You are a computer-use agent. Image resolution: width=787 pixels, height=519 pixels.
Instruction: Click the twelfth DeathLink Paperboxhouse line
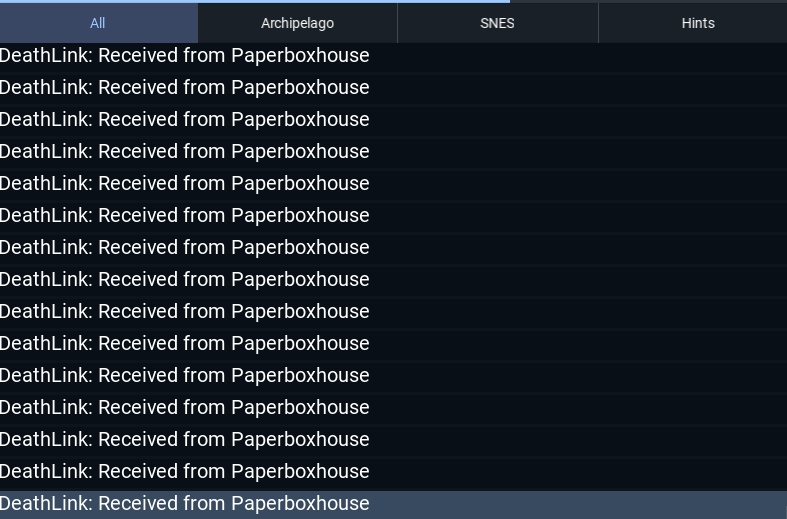point(394,408)
